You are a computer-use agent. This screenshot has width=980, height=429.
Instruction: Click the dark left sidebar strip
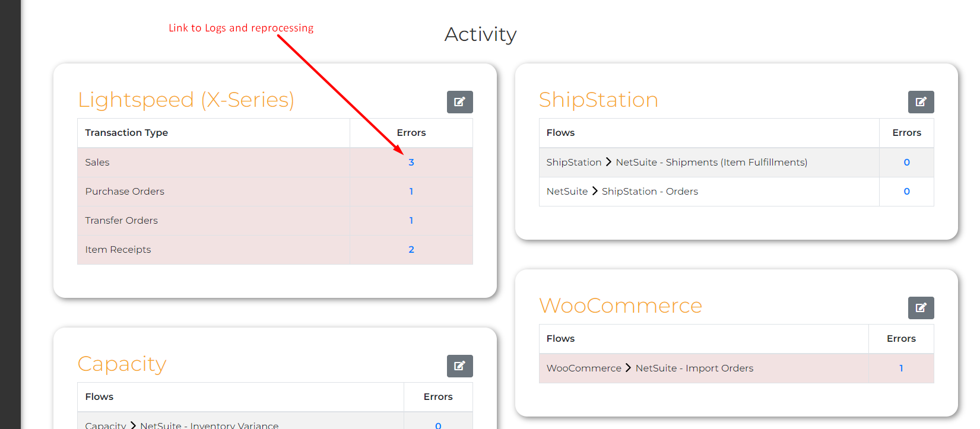(x=10, y=214)
